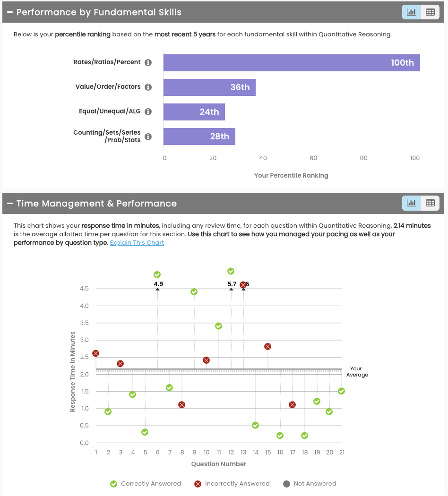
Task: Click the 100th percentile Rates/Ratios bar
Action: [292, 63]
